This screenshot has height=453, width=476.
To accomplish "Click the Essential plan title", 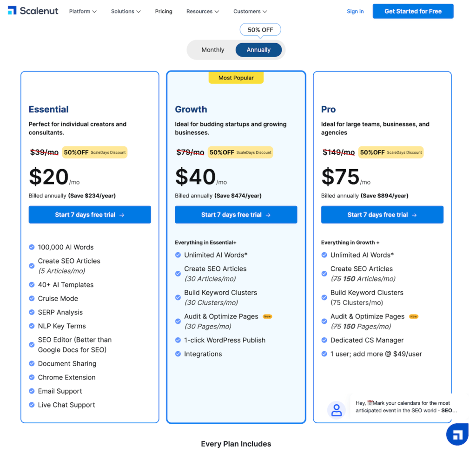I will [48, 109].
